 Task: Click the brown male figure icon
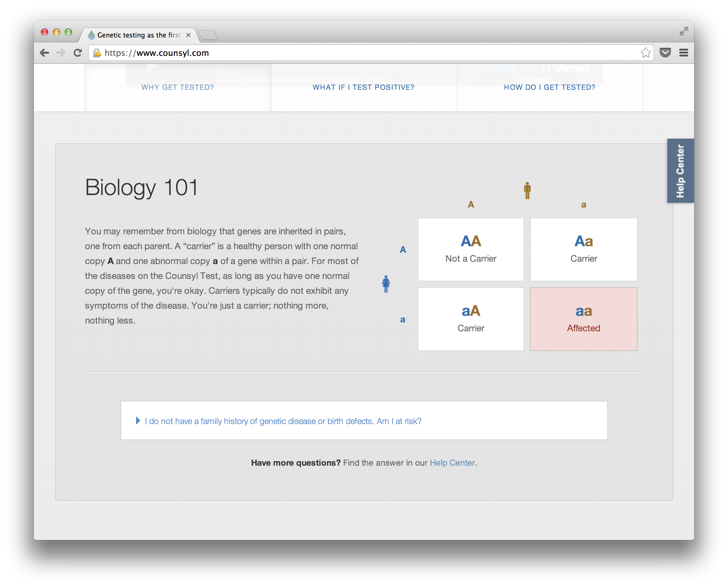(x=527, y=191)
